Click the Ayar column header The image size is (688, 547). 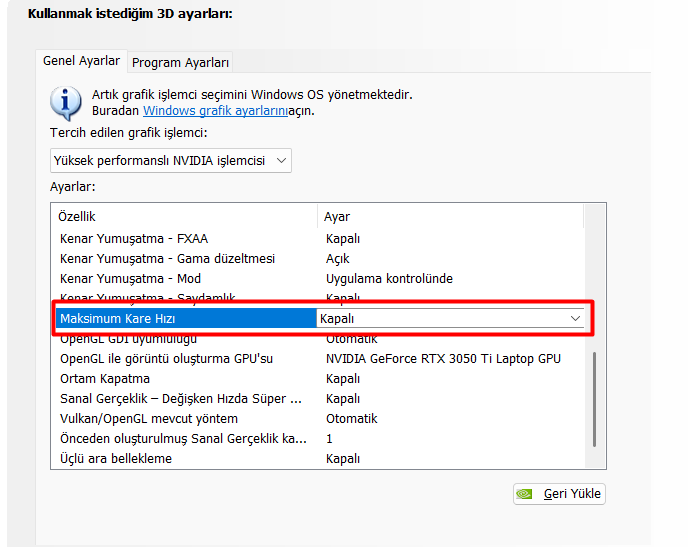[x=337, y=217]
